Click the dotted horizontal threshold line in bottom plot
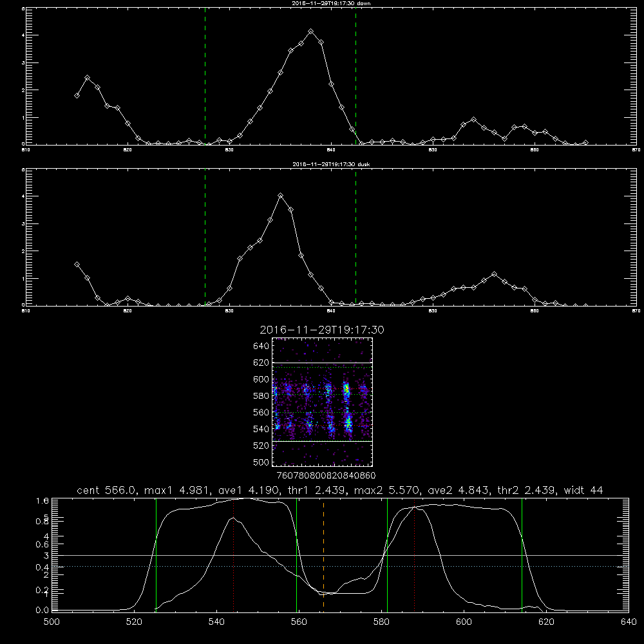The height and width of the screenshot is (644, 644). tap(340, 566)
